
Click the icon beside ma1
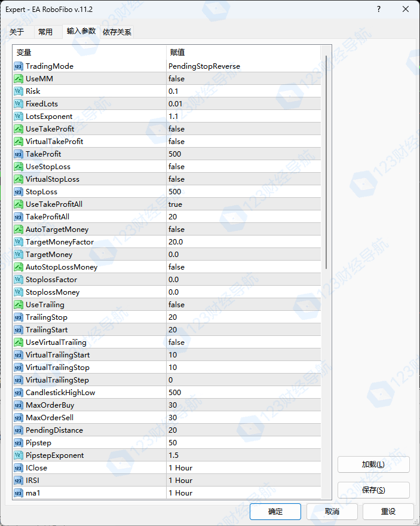pos(19,493)
